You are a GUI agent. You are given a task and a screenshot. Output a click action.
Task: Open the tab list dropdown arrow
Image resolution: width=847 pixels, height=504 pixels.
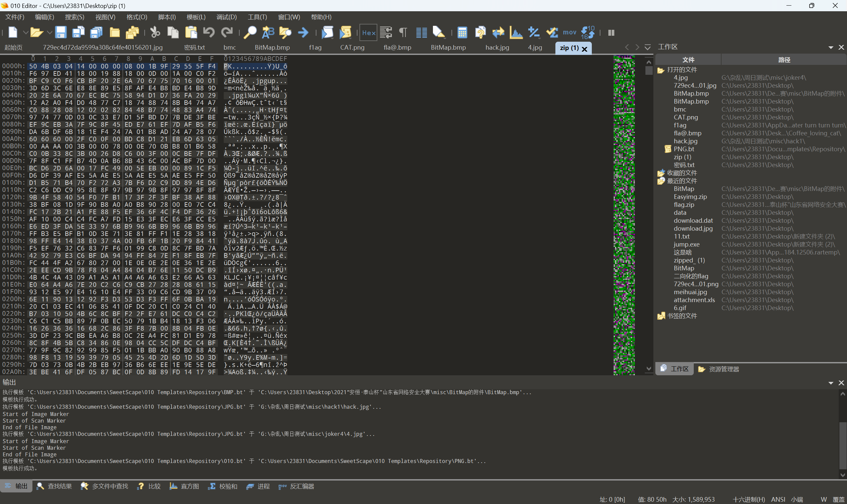click(x=648, y=47)
